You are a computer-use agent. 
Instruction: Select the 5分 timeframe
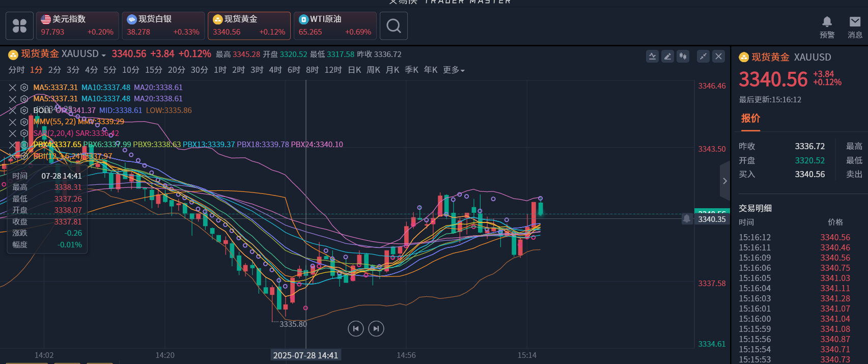[x=110, y=70]
